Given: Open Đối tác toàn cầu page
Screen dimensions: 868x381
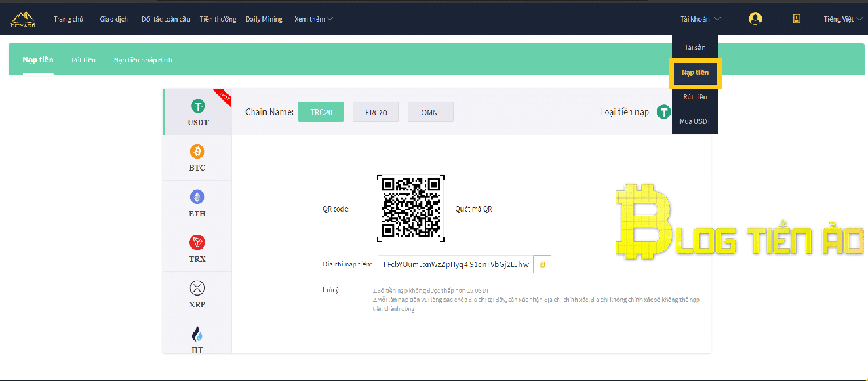Looking at the screenshot, I should pyautogui.click(x=165, y=19).
